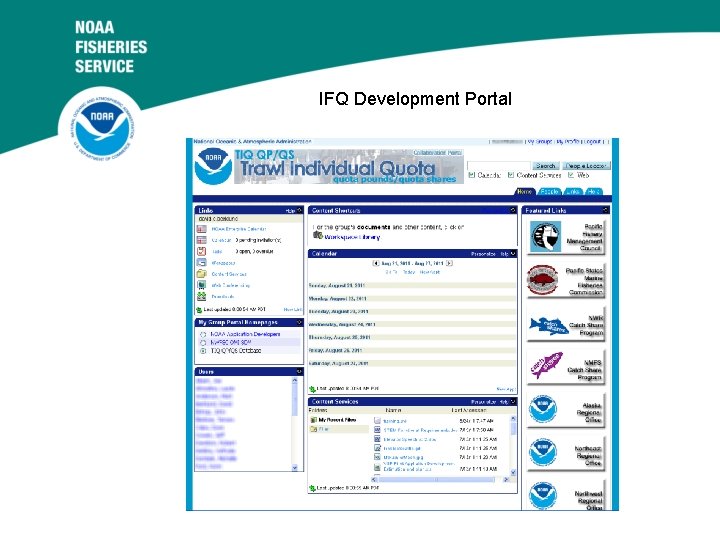Image resolution: width=720 pixels, height=540 pixels.
Task: Open the Workspace Library link
Action: pos(352,237)
